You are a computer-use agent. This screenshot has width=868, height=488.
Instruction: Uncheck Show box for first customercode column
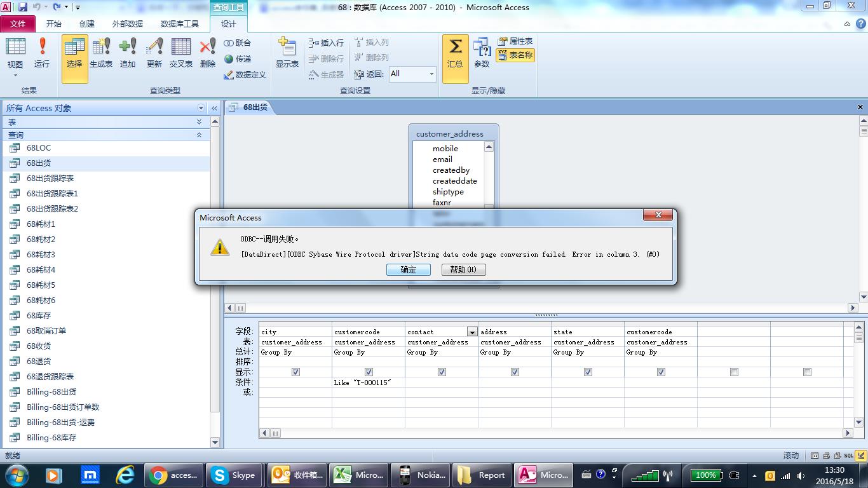pos(369,372)
